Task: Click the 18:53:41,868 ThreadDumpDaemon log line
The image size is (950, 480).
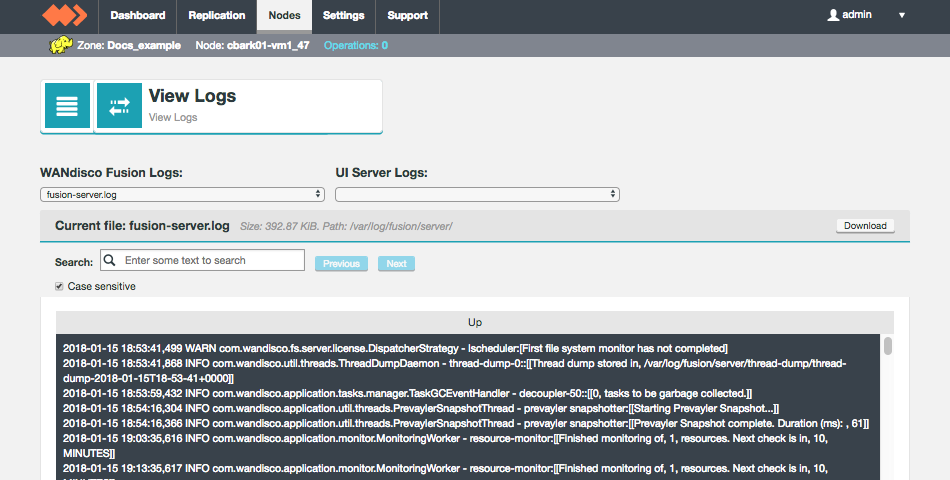Action: pos(454,371)
